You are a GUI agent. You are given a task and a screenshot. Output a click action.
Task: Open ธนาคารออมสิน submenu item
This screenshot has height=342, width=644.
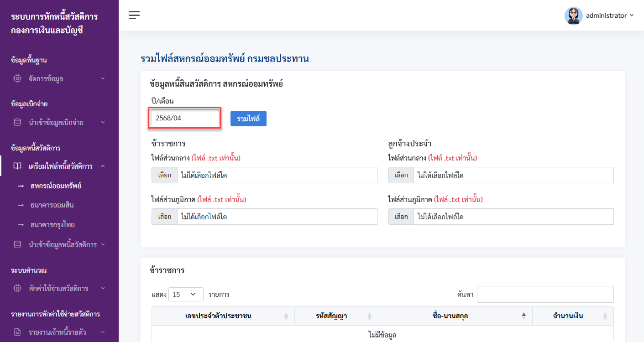click(x=52, y=205)
